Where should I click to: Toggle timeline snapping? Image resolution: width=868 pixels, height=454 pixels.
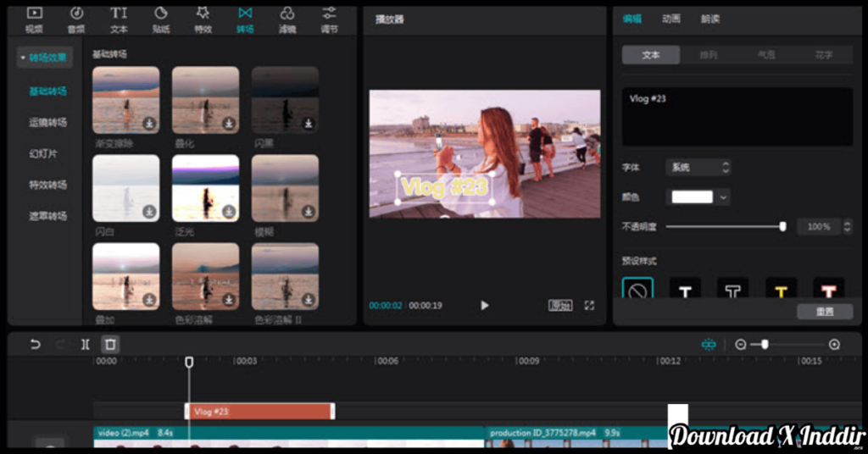point(709,345)
